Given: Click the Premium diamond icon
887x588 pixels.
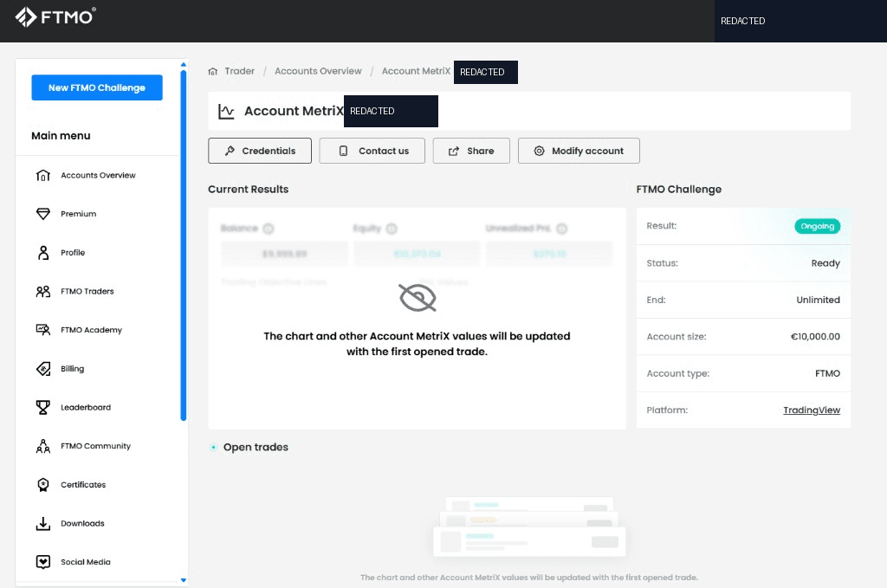Looking at the screenshot, I should 43,214.
